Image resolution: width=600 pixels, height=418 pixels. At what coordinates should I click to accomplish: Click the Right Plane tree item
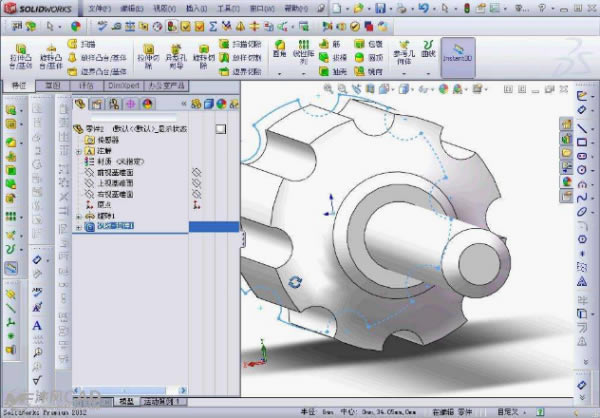[x=117, y=194]
